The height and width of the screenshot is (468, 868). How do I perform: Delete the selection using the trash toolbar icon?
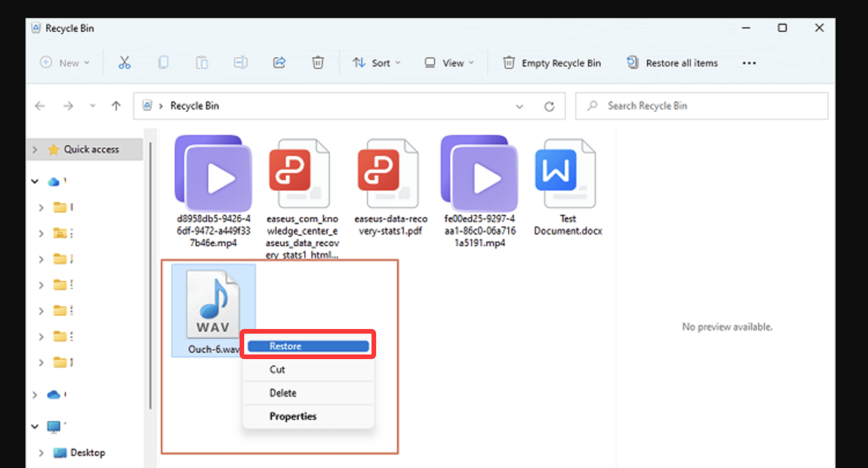pos(317,63)
